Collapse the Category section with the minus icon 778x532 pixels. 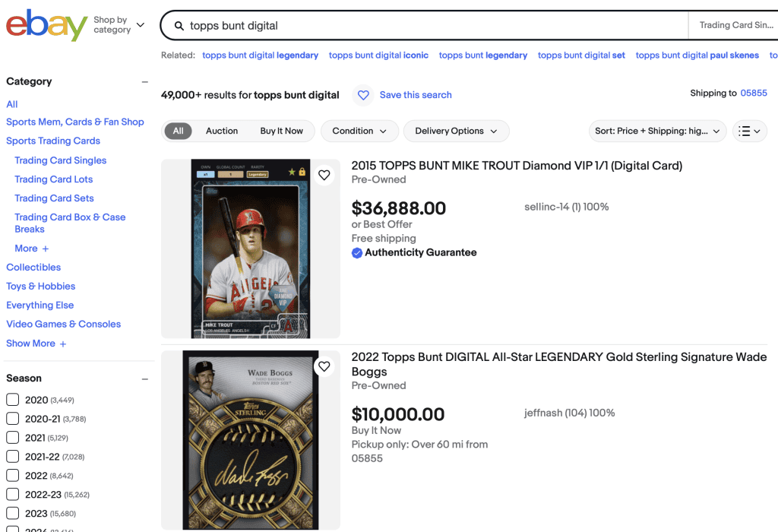(x=144, y=81)
